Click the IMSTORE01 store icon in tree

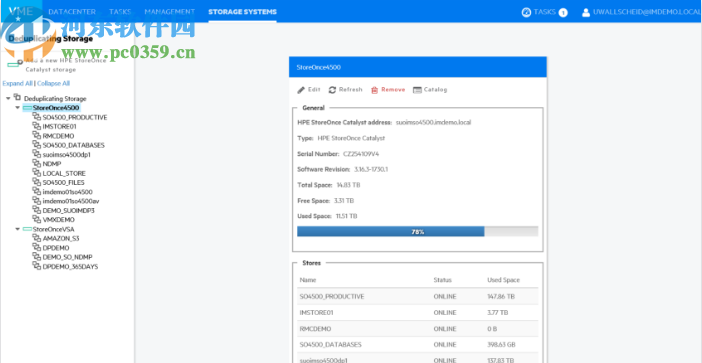[36, 126]
